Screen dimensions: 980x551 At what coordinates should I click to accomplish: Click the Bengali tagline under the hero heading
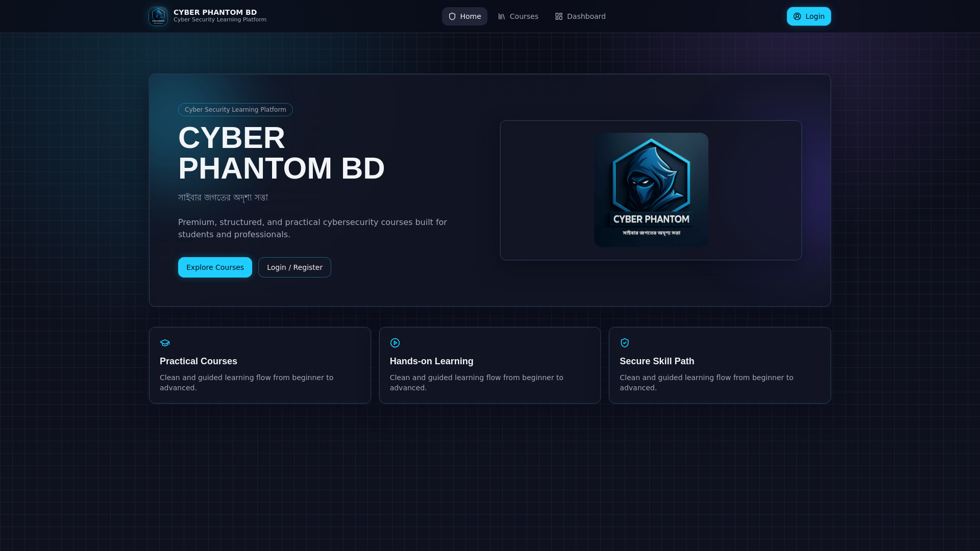pyautogui.click(x=223, y=197)
